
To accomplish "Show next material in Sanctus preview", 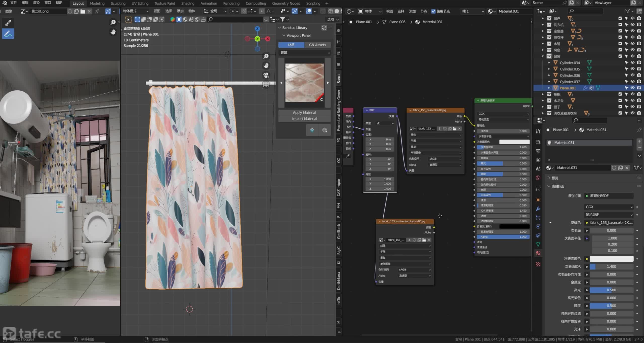I will pyautogui.click(x=328, y=83).
